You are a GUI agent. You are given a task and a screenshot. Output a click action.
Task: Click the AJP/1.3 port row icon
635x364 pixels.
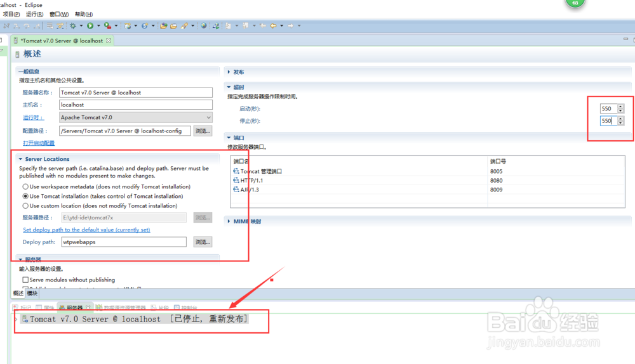236,189
